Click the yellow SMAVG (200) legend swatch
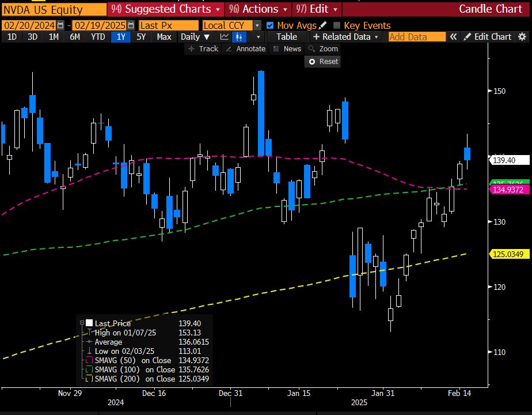532x415 pixels. coord(89,378)
